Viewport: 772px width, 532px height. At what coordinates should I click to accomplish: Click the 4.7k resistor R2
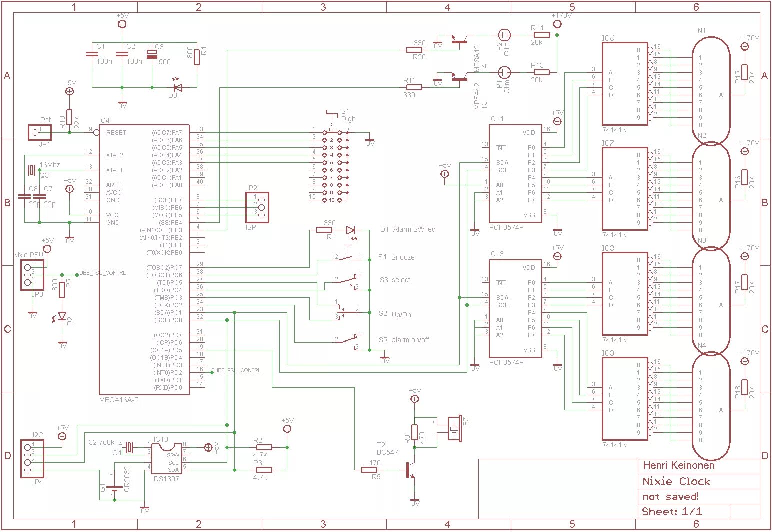[x=264, y=447]
